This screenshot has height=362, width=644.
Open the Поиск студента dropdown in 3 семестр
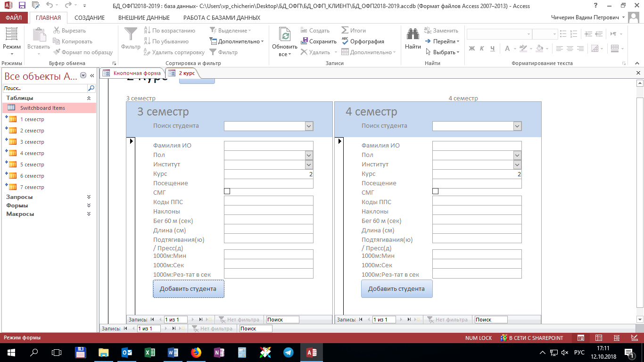tap(309, 126)
